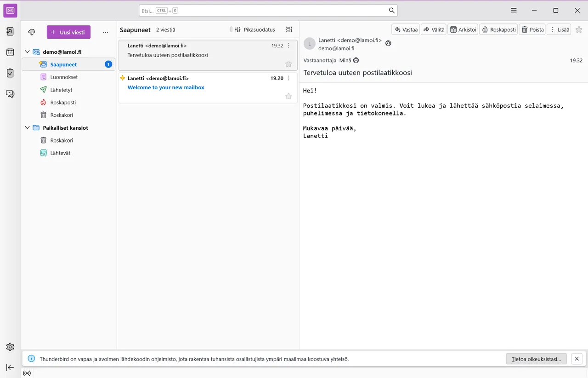Collapse the spaces toolbar with the arrow icon
The height and width of the screenshot is (378, 588).
pyautogui.click(x=10, y=367)
